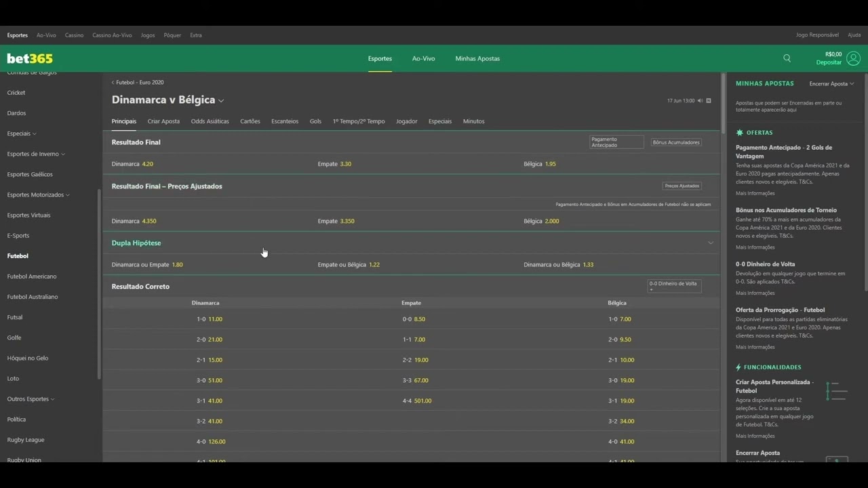Expand Esportes Motorizados in sidebar
Image resolution: width=868 pixels, height=488 pixels.
(x=38, y=195)
